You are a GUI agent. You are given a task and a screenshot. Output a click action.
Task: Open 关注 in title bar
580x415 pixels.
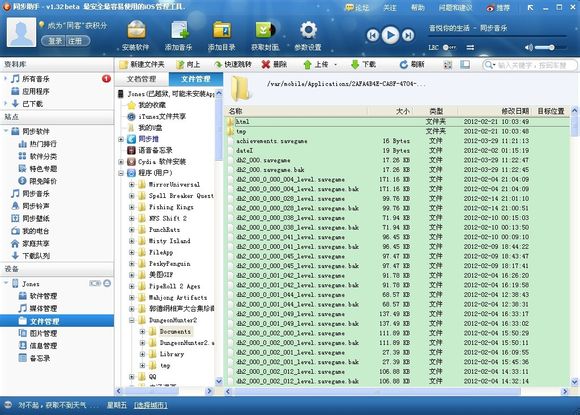coord(390,7)
